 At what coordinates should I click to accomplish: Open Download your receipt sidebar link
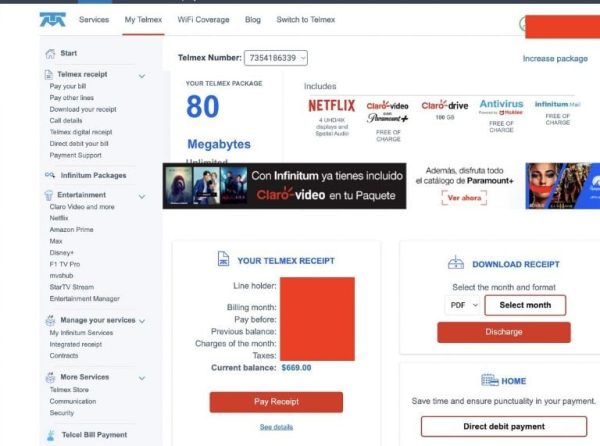pos(83,109)
